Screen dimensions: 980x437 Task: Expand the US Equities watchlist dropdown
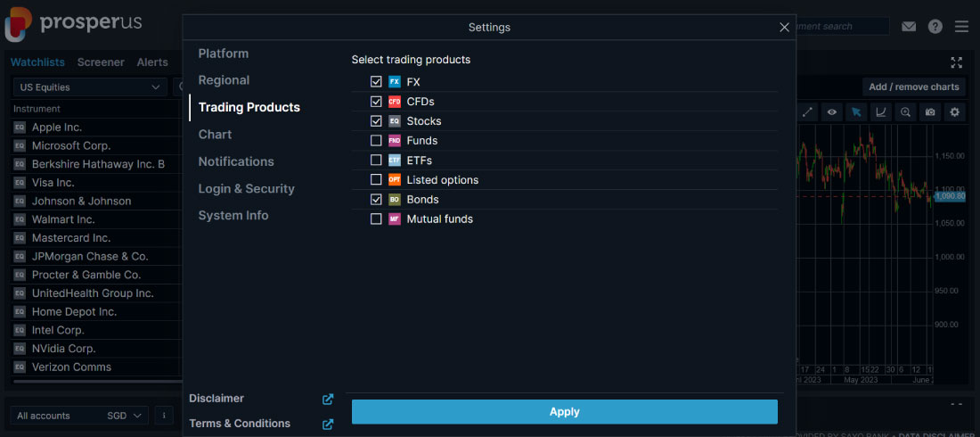point(90,87)
